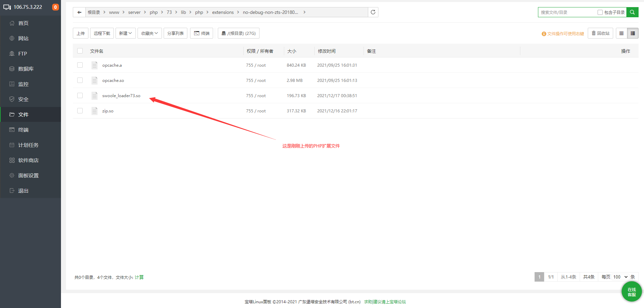The width and height of the screenshot is (644, 308).
Task: Expand the 收藏夹 favorites dropdown
Action: click(149, 33)
